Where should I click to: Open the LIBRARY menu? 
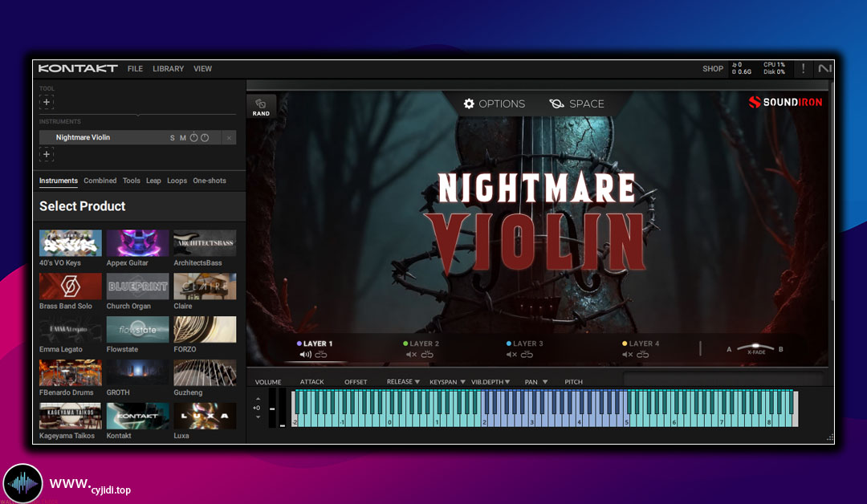tap(168, 68)
